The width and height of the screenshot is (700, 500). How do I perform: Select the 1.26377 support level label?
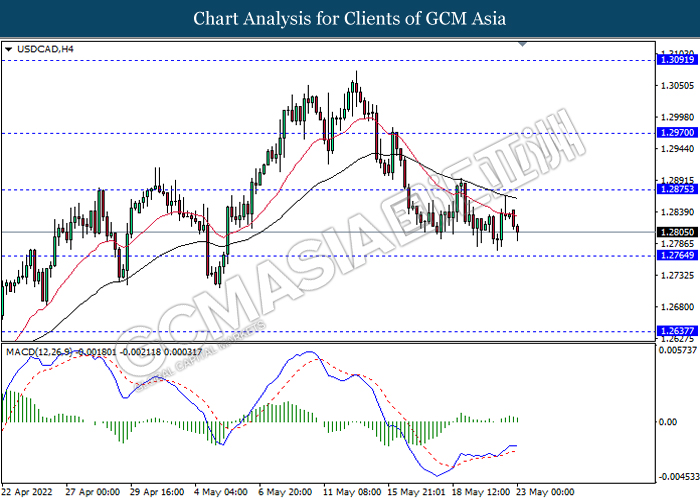point(677,331)
